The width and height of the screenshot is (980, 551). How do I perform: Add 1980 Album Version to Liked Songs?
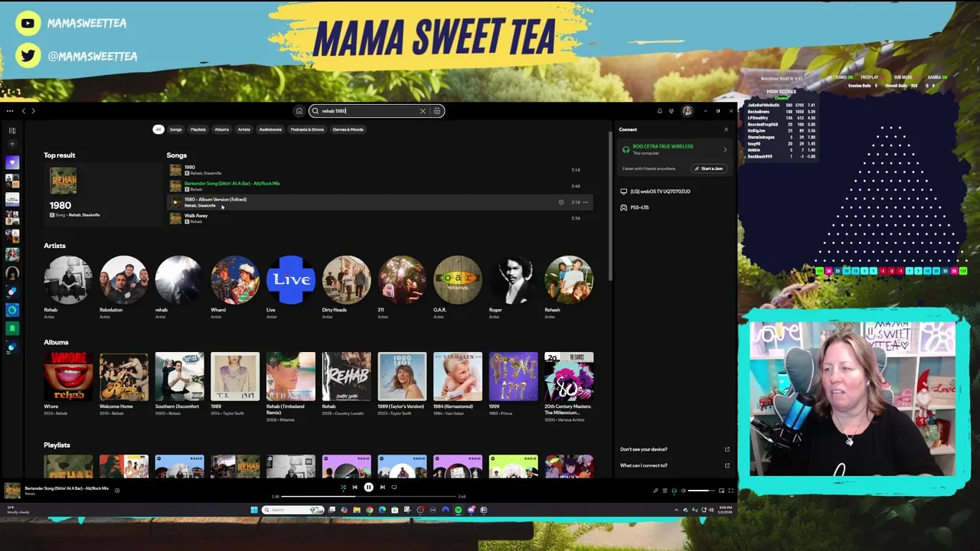click(x=561, y=202)
